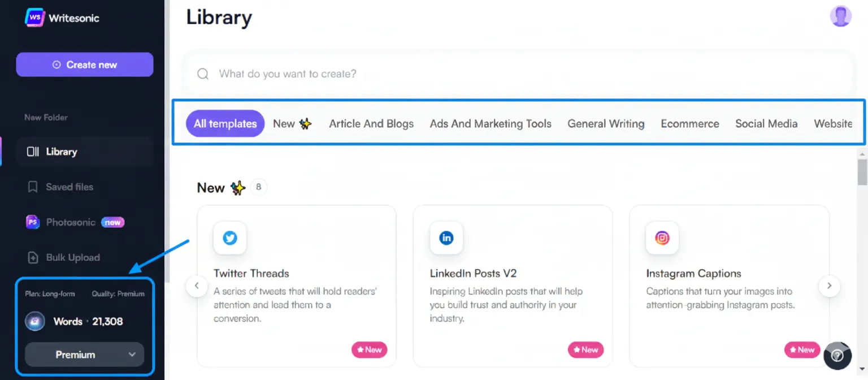Viewport: 868px width, 380px height.
Task: Click the user profile avatar
Action: (840, 16)
